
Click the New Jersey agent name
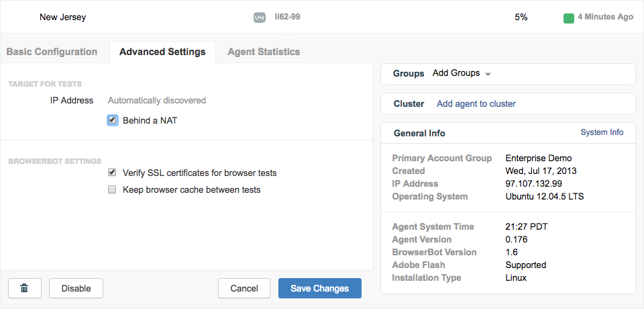coord(63,17)
